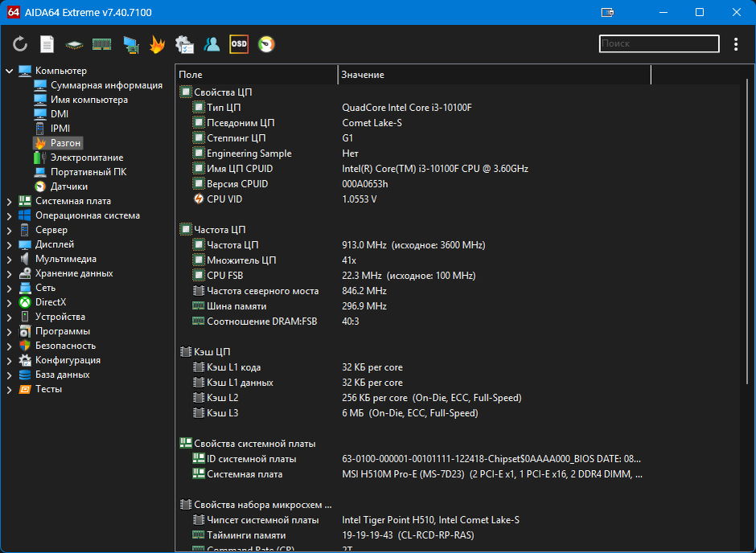Expand the Системная плата node
The image size is (756, 553).
pos(9,202)
